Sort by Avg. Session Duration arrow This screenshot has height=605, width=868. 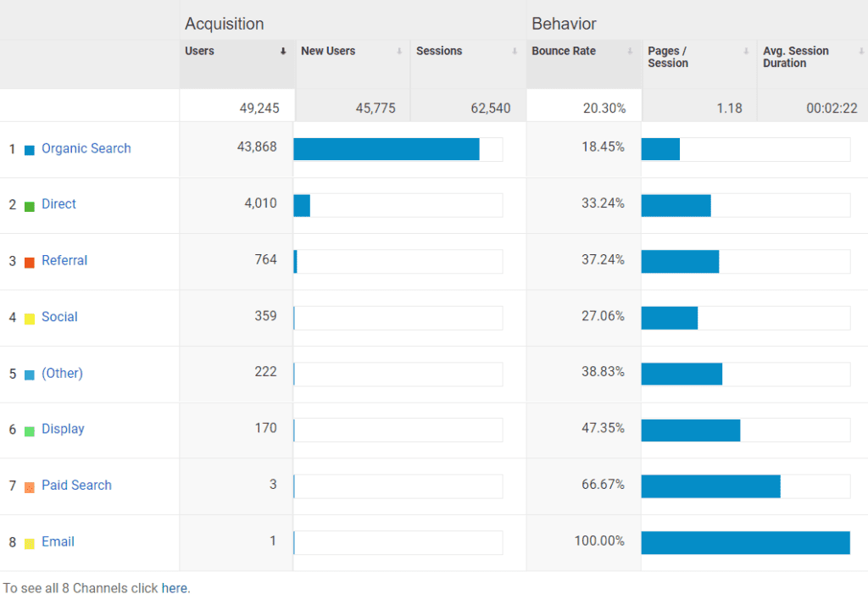[861, 51]
